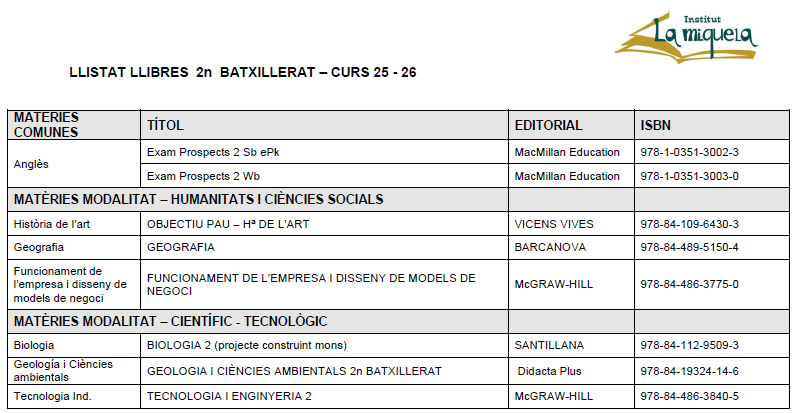Click the 'HUMANITATS I CIÈNCIES SOCIALS' section header
Screen dimensions: 799x413
pyautogui.click(x=198, y=199)
